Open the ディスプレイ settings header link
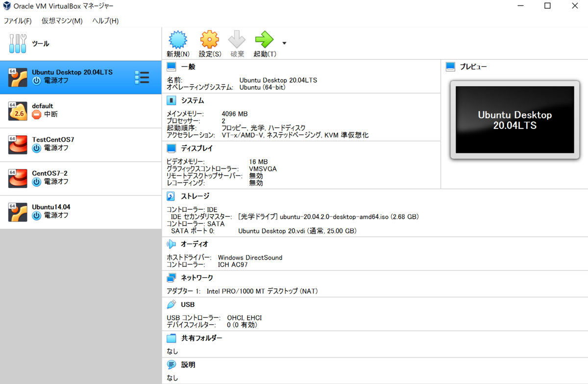 (x=196, y=148)
